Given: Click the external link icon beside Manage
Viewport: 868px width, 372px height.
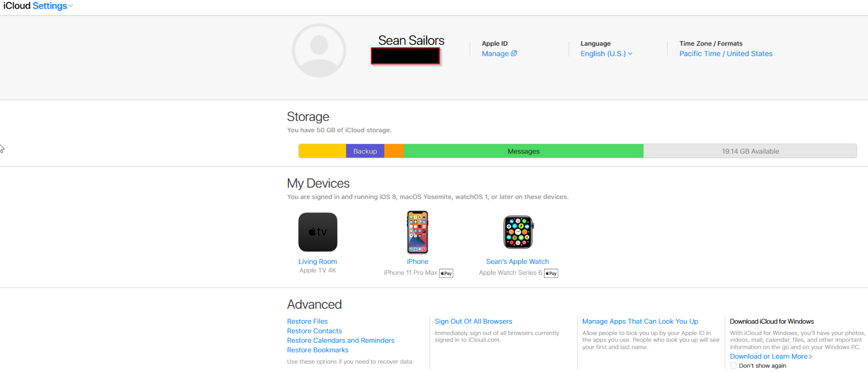Looking at the screenshot, I should [514, 53].
